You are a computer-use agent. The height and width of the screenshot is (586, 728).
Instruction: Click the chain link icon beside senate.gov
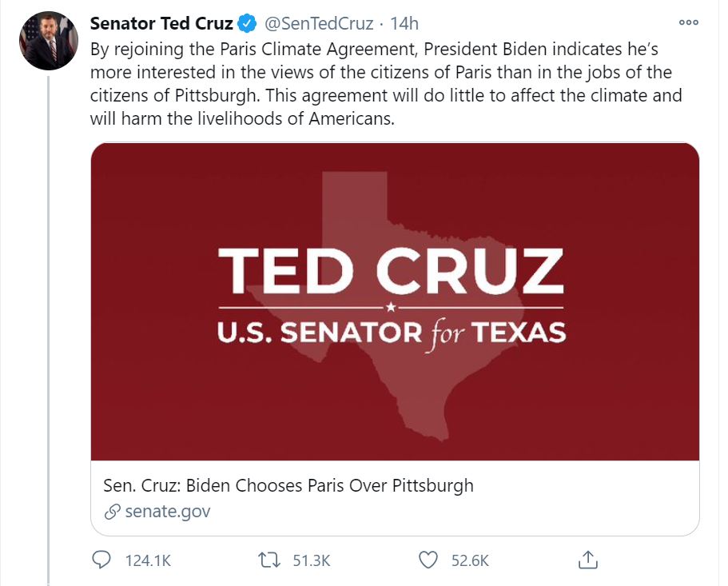(x=113, y=511)
